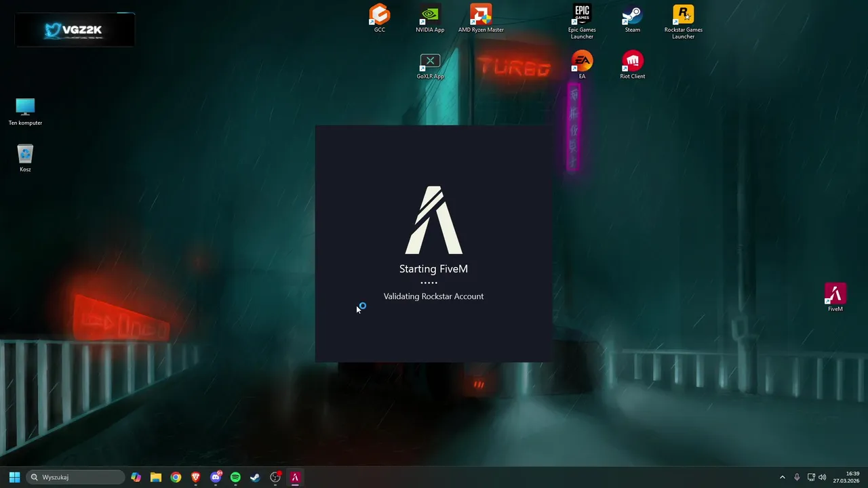The height and width of the screenshot is (488, 868).
Task: Expand the hidden system tray icons
Action: 782,477
